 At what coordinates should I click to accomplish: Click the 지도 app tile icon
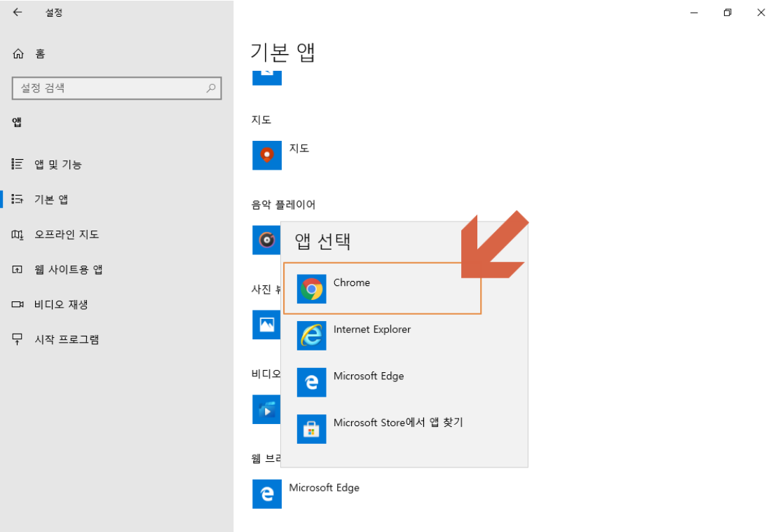pyautogui.click(x=267, y=156)
